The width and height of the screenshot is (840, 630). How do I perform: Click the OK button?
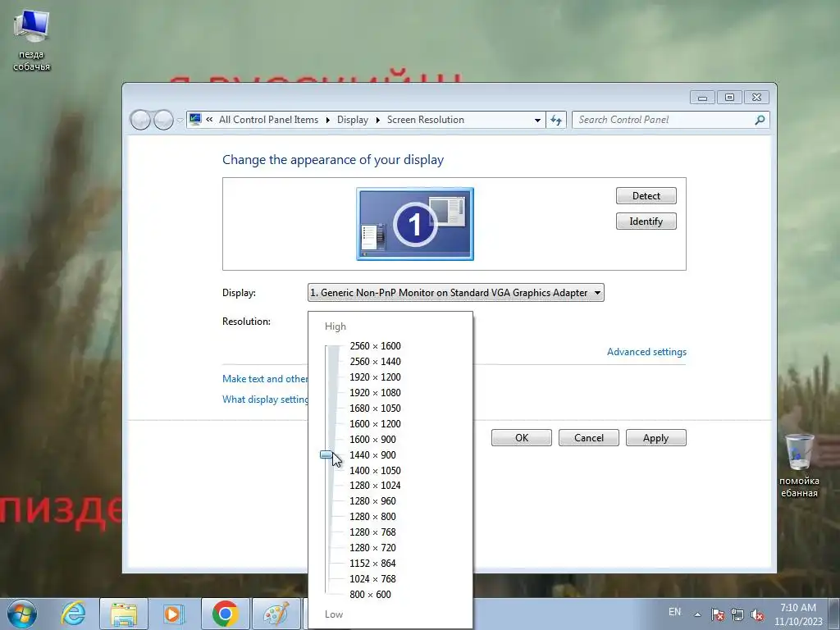tap(521, 438)
